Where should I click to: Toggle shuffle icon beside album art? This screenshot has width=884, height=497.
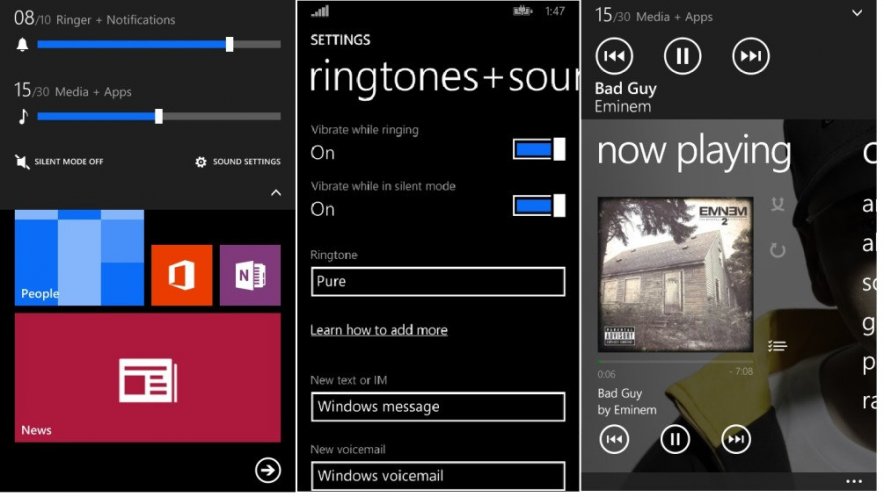point(777,204)
